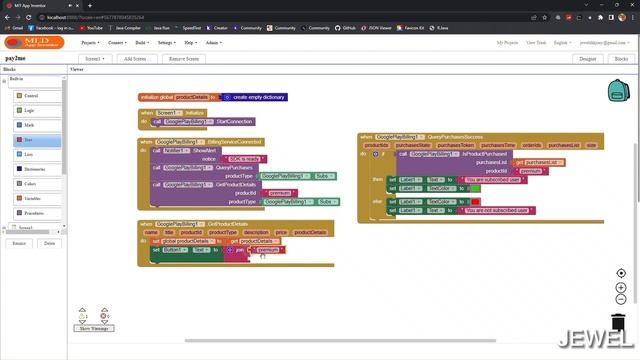Open global productDetails variable dropdown
The height and width of the screenshot is (360, 640).
[x=188, y=241]
